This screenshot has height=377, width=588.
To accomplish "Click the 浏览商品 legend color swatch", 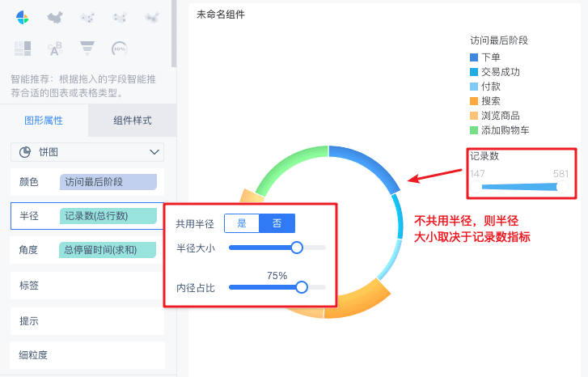I will (x=474, y=116).
